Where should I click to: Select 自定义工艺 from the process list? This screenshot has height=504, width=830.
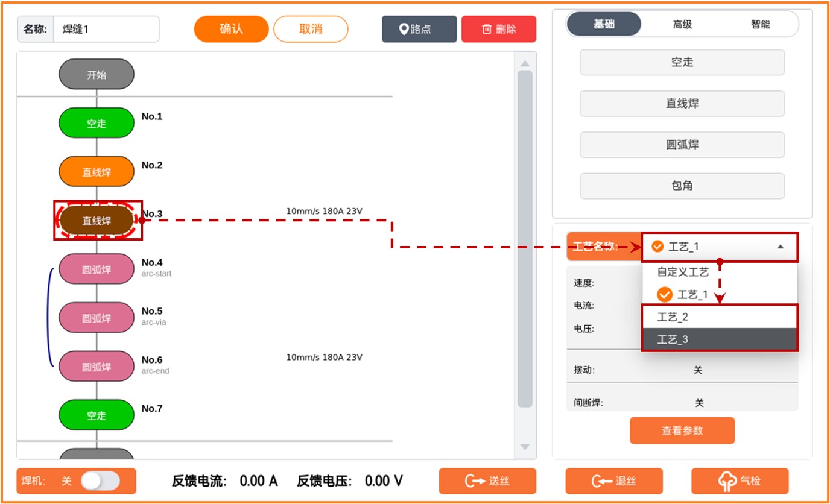683,272
